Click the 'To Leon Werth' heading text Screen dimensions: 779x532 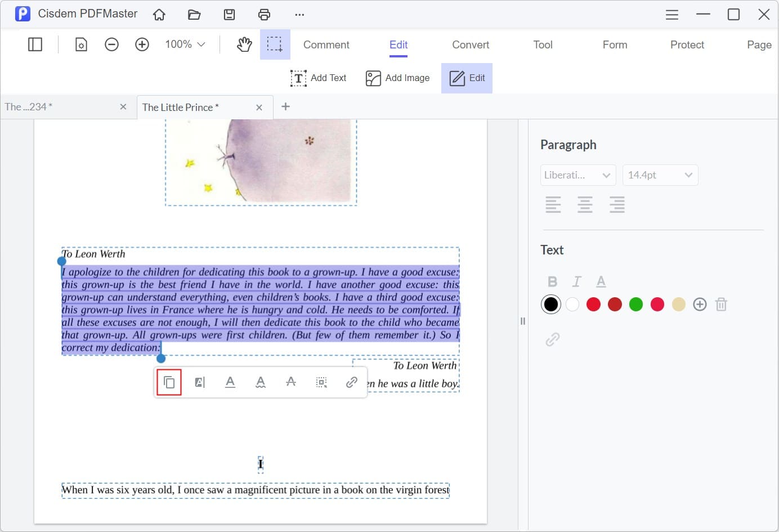pos(93,254)
